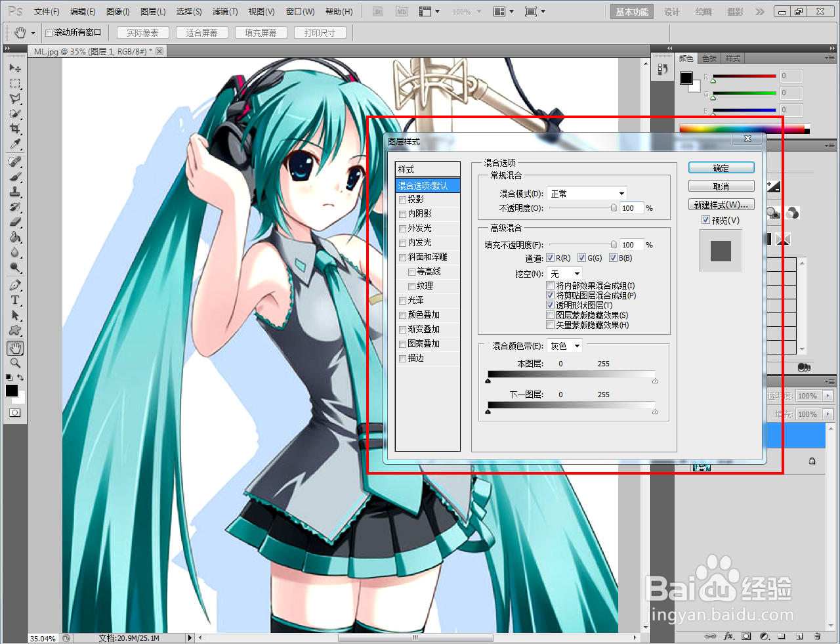
Task: Select the Move tool
Action: tap(14, 68)
